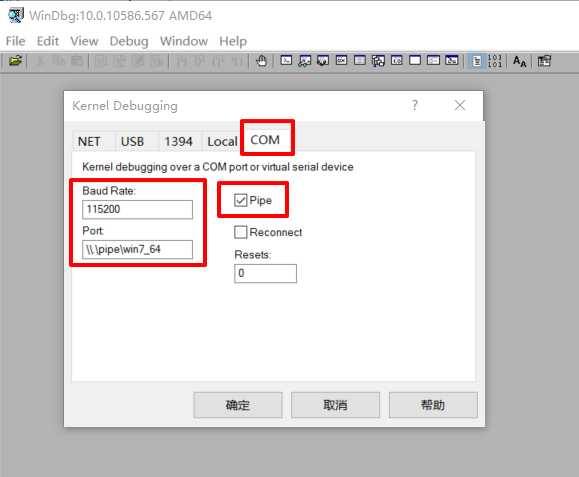Open the File menu
Viewport: 579px width, 477px height.
tap(16, 41)
